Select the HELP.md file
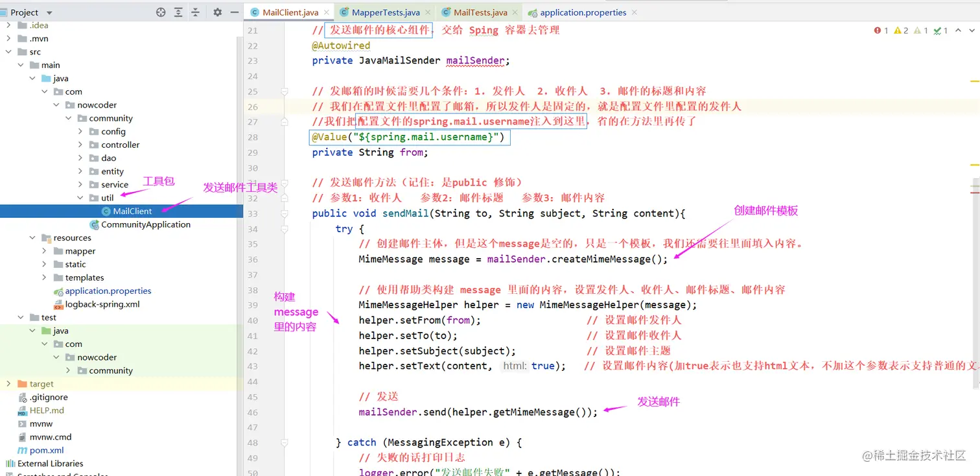980x476 pixels. point(46,411)
